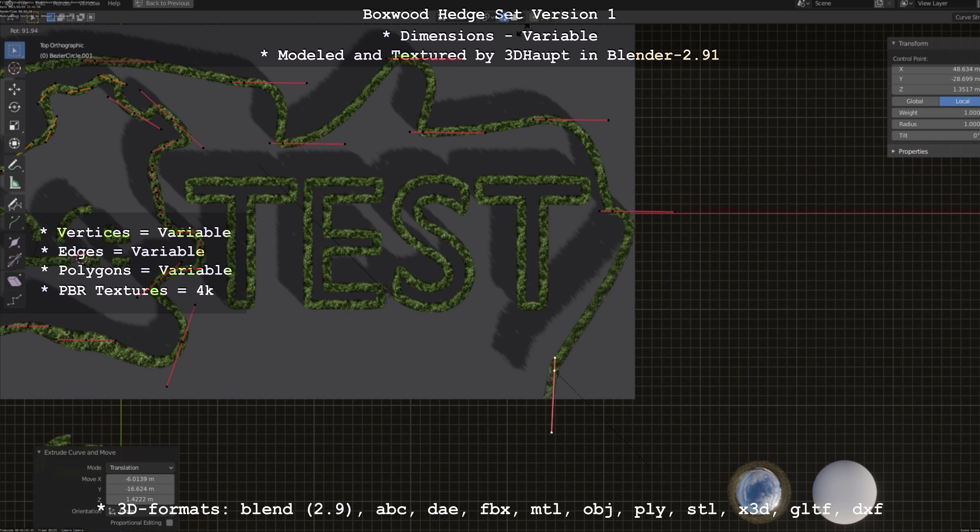Open the Mode Translation dropdown
The width and height of the screenshot is (980, 532).
[140, 467]
